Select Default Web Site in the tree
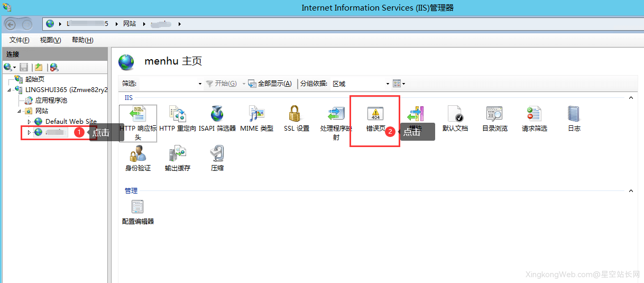Viewport: 644px width, 283px height. point(71,122)
